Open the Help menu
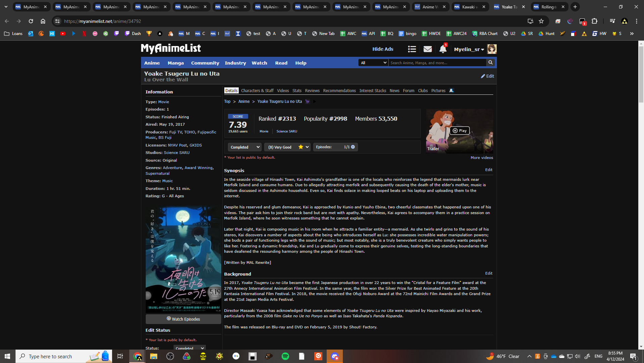644x363 pixels. tap(301, 63)
